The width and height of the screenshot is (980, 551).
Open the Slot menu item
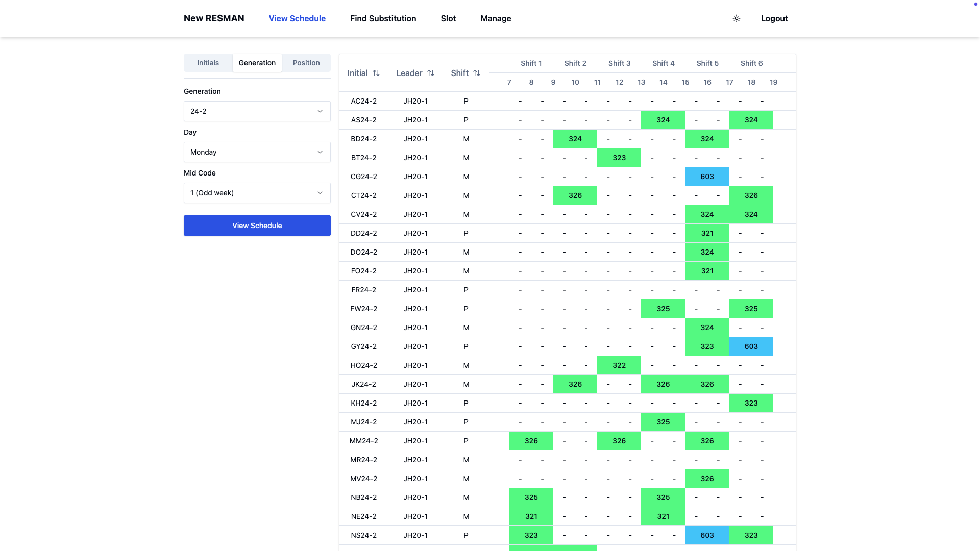coord(448,18)
